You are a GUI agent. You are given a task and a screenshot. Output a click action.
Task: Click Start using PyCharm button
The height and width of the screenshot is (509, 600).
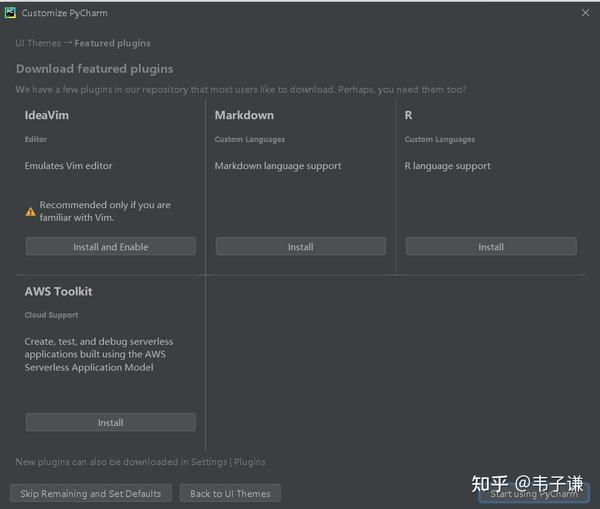tap(534, 494)
